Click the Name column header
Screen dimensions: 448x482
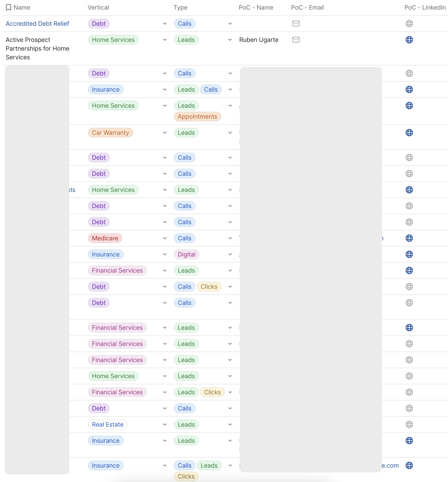click(22, 7)
